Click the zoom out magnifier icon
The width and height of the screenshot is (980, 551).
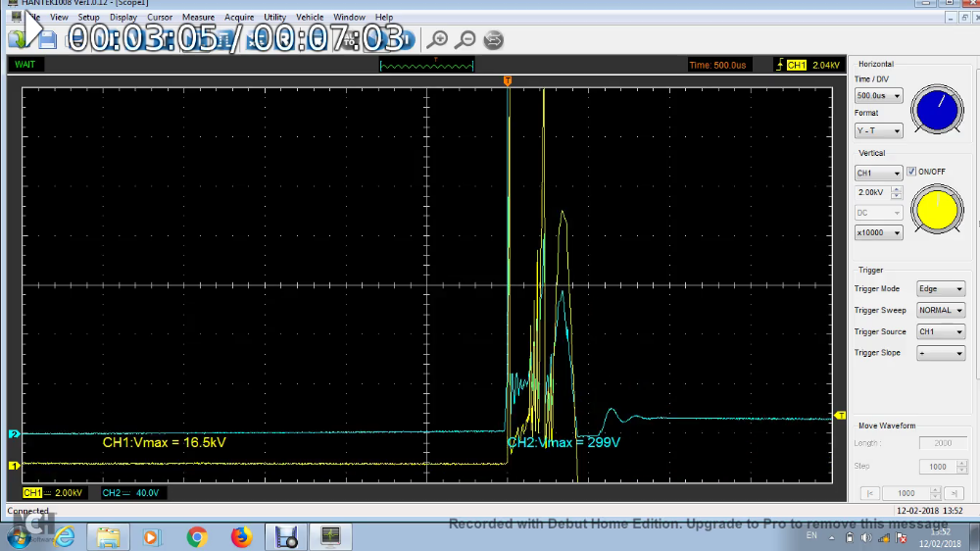[x=466, y=39]
